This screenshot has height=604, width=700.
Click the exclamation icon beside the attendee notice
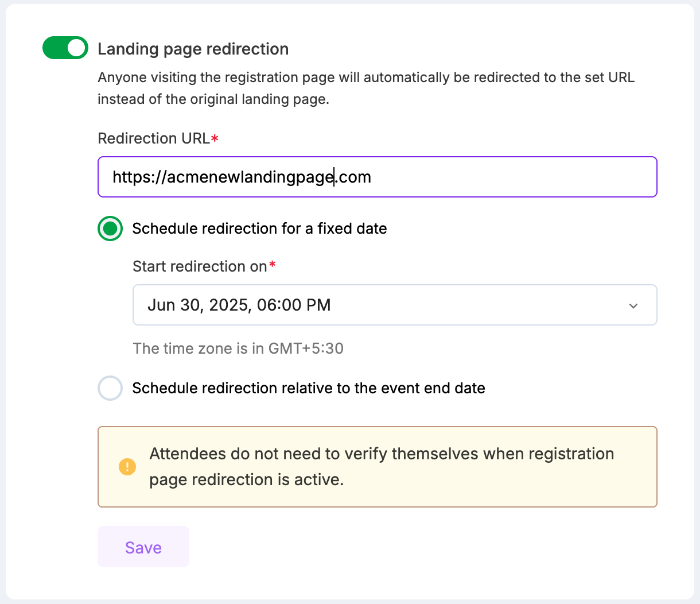[x=127, y=467]
